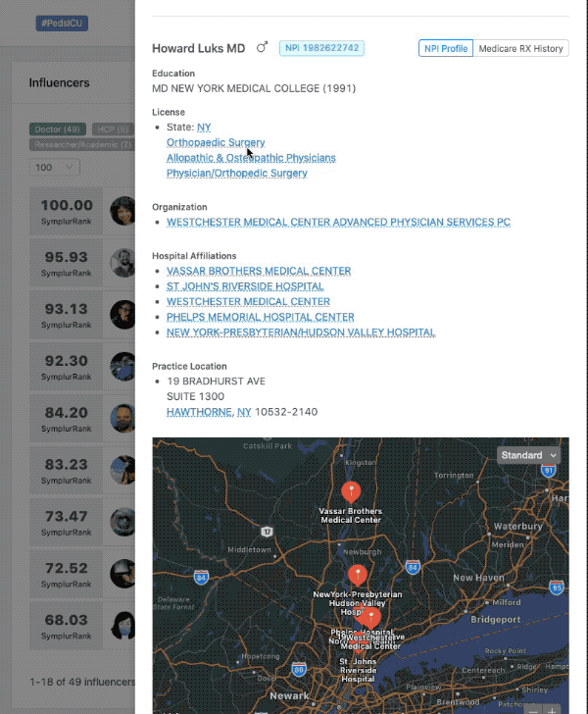Open the Standard map type dropdown
Viewport: 588px width, 714px height.
[528, 455]
